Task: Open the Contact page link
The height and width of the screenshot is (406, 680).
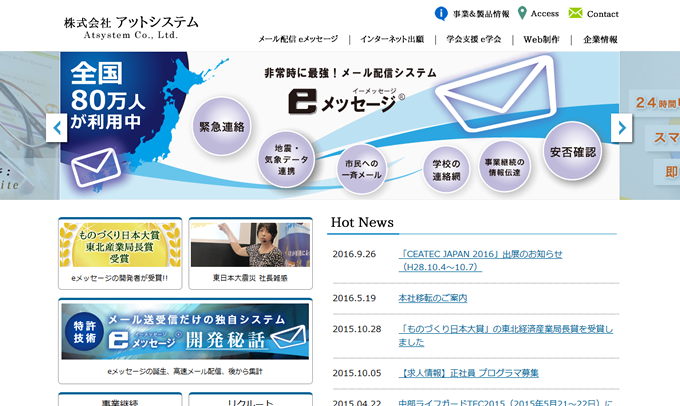Action: (602, 14)
